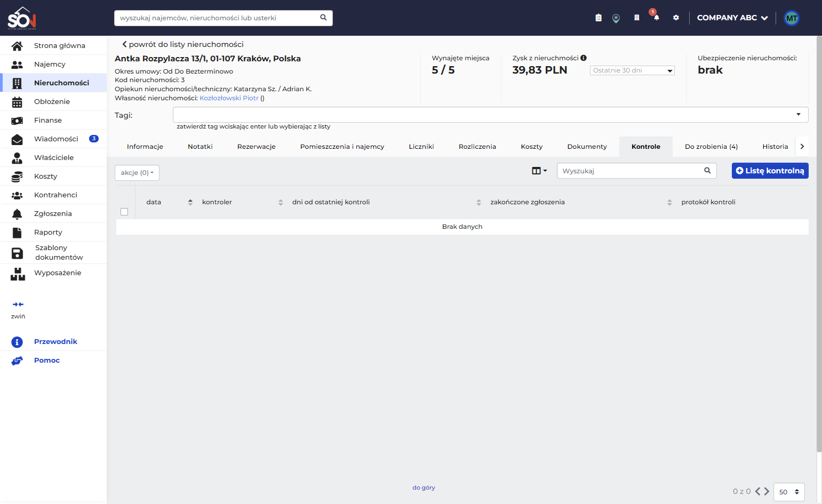Focus the Wyszukaj table search field

coord(637,171)
